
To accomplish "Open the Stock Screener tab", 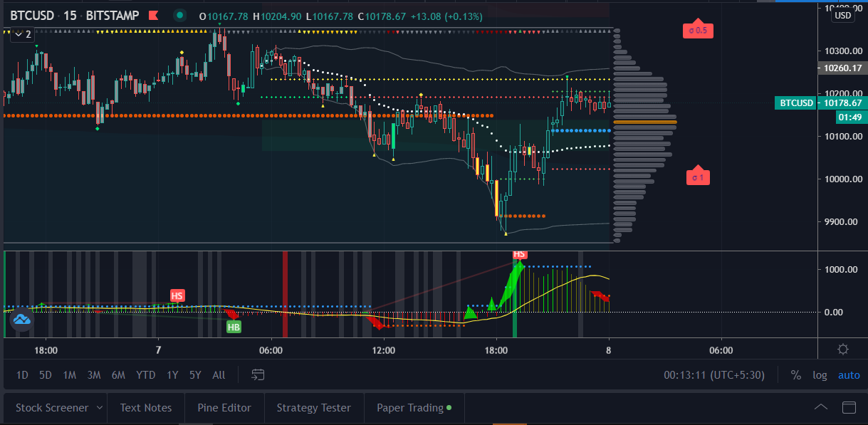I will click(52, 408).
